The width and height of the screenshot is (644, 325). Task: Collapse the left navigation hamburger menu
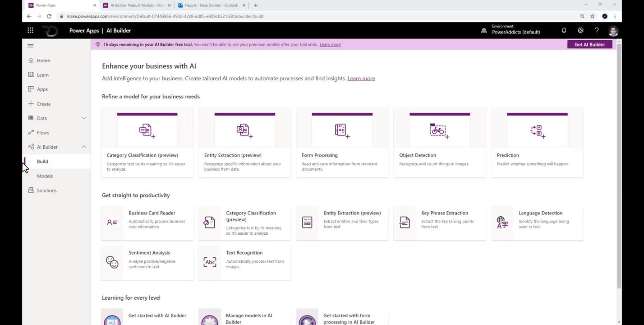coord(31,46)
